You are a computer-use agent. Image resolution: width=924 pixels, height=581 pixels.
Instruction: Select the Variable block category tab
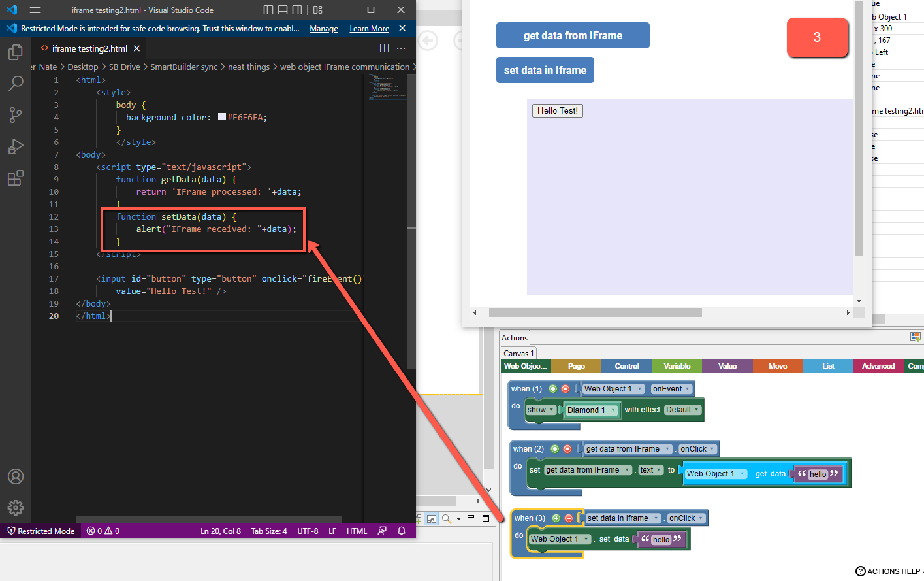(677, 366)
